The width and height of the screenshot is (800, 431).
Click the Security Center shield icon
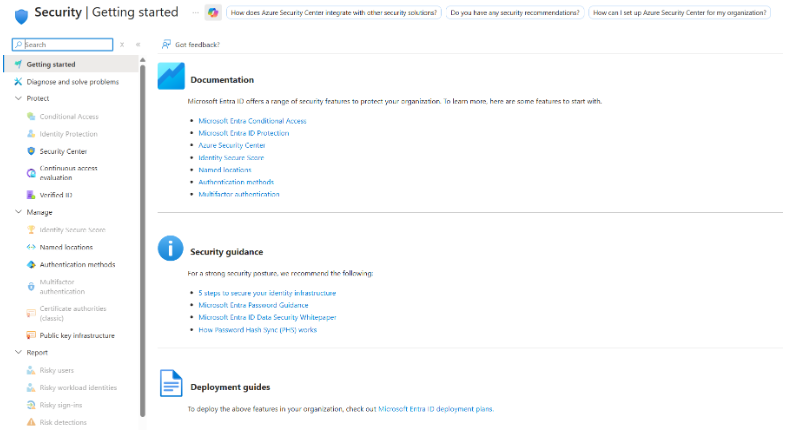pyautogui.click(x=31, y=151)
